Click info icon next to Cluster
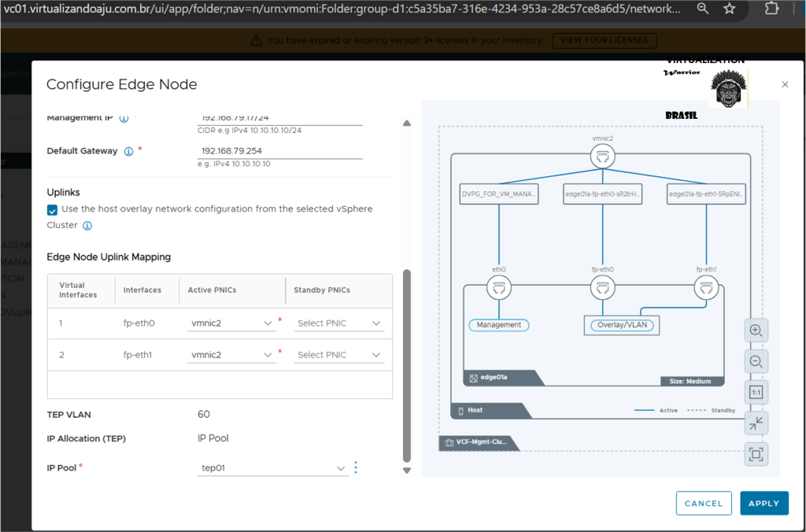Screen dimensions: 806x532 pos(87,225)
